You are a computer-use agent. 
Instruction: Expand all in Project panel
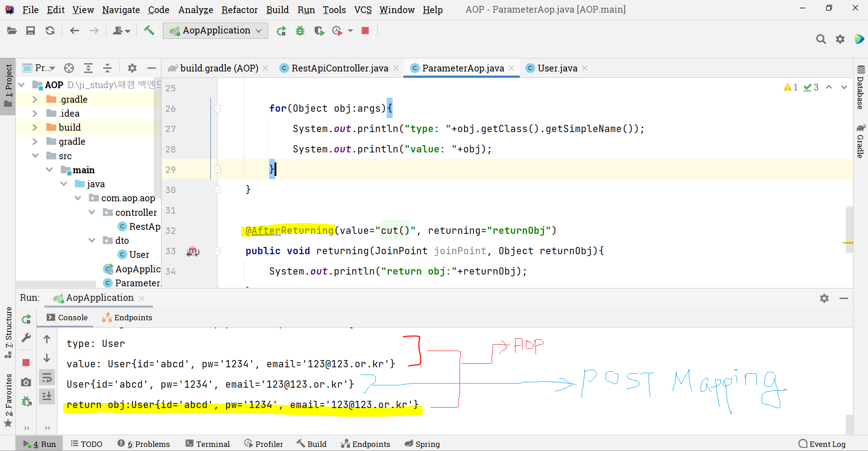pos(88,68)
